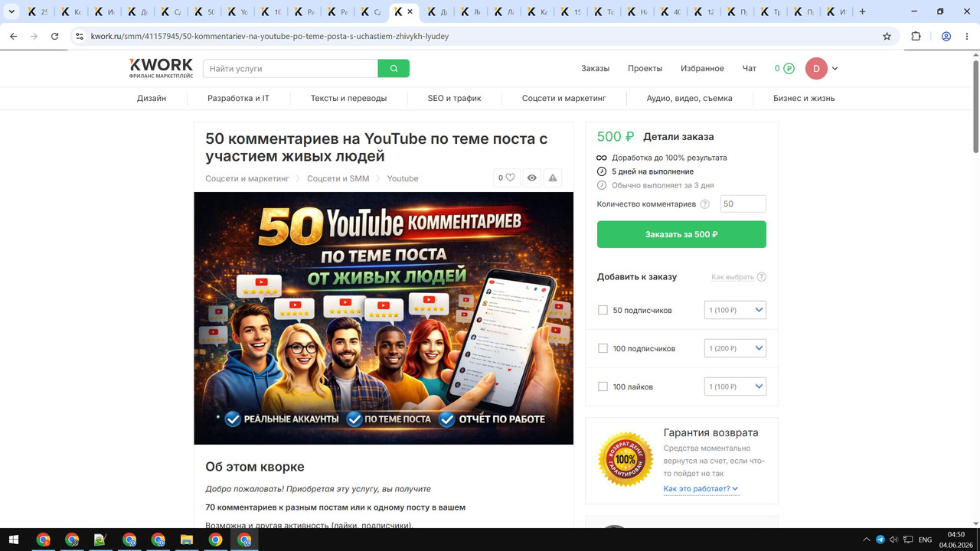Screen dimensions: 980x551
Task: Open the SEO и трафик category
Action: coord(455,98)
